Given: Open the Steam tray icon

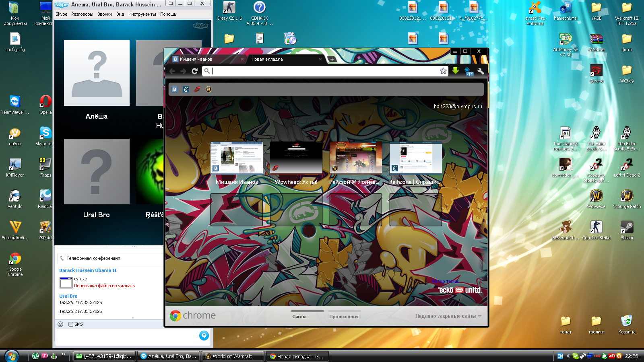Looking at the screenshot, I should tap(582, 356).
